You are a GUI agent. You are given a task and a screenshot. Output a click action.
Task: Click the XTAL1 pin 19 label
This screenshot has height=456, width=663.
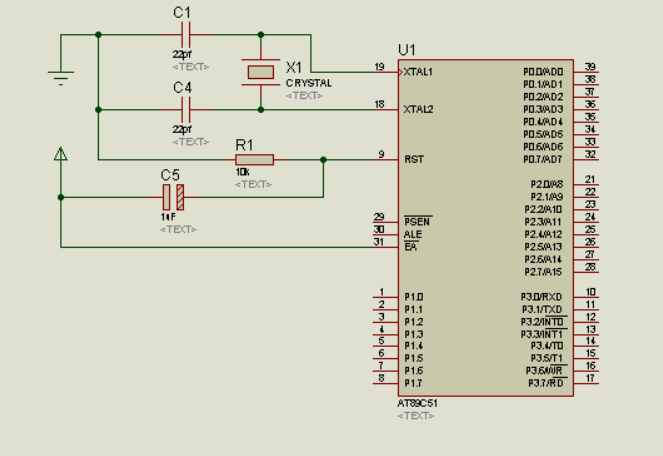pos(418,72)
